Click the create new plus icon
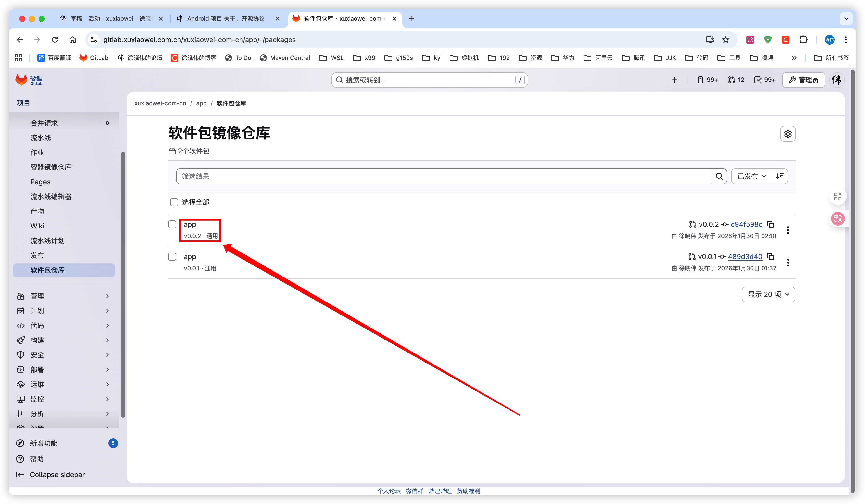The image size is (865, 504). tap(674, 80)
